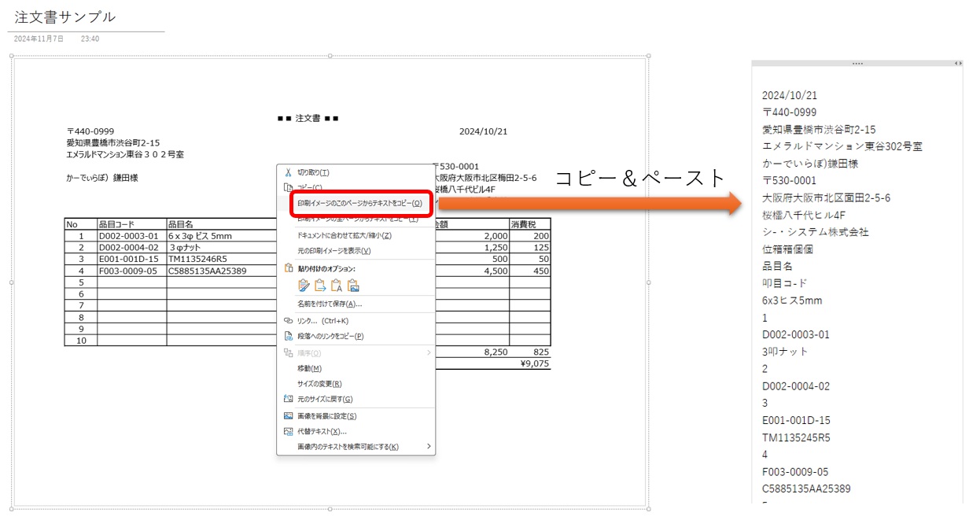This screenshot has height=520, width=980.
Task: Choose the Merge Formatting paste icon
Action: (320, 286)
